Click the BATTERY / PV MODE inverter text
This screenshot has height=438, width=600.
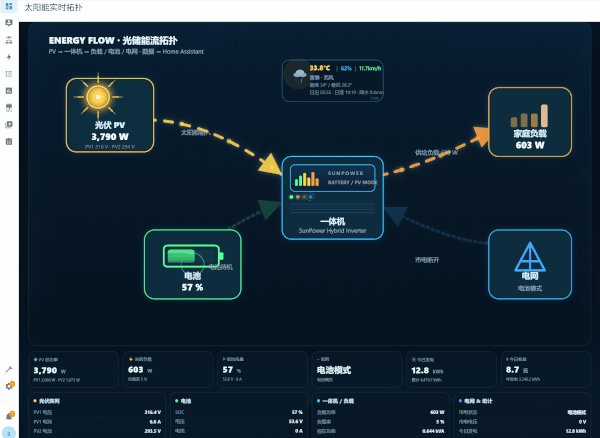[352, 182]
